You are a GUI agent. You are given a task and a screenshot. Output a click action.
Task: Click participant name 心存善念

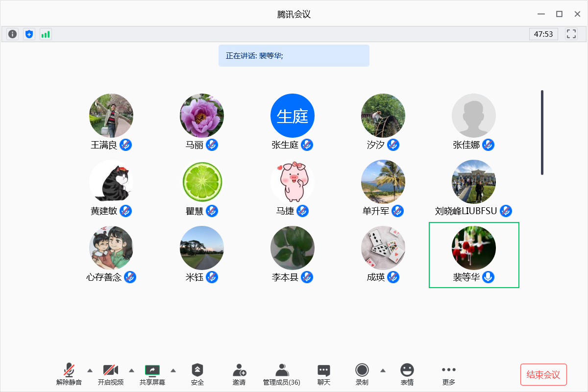pos(104,277)
